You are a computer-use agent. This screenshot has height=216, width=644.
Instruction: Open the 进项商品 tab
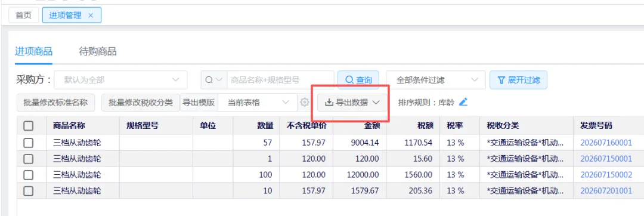click(x=33, y=52)
